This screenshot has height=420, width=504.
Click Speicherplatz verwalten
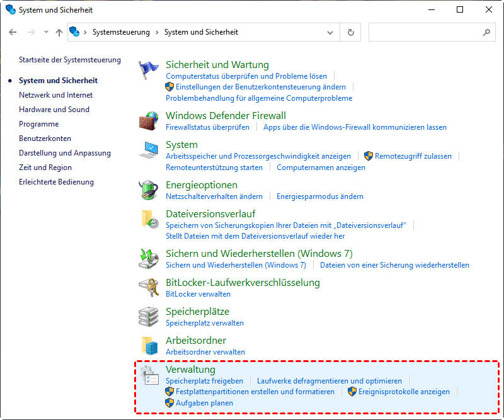pos(205,323)
